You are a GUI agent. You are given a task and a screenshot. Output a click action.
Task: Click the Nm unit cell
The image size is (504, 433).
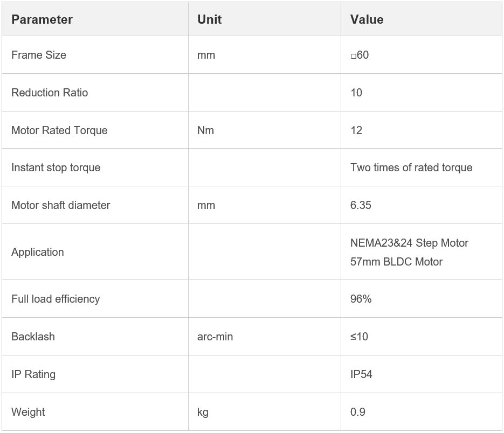(x=206, y=130)
